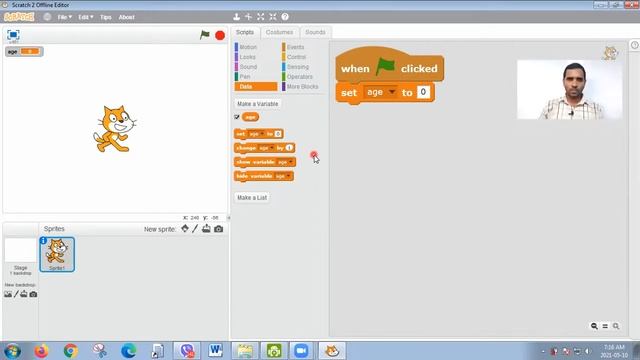The image size is (640, 360).
Task: Open Firefox from the taskbar
Action: click(41, 351)
